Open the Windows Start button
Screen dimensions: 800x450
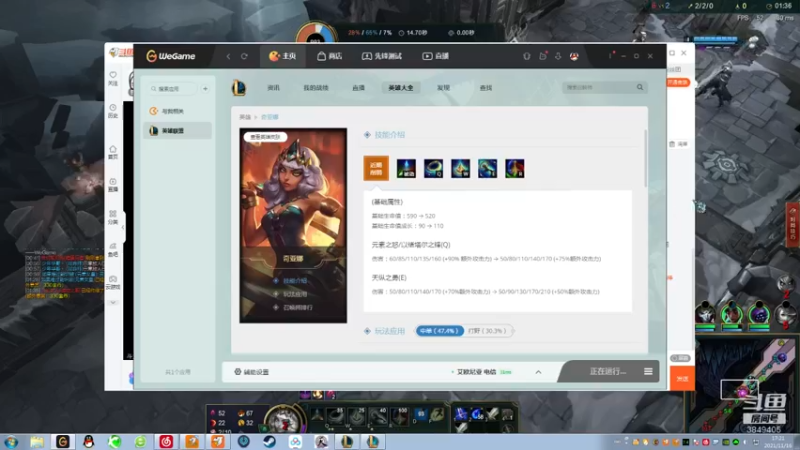(x=11, y=442)
